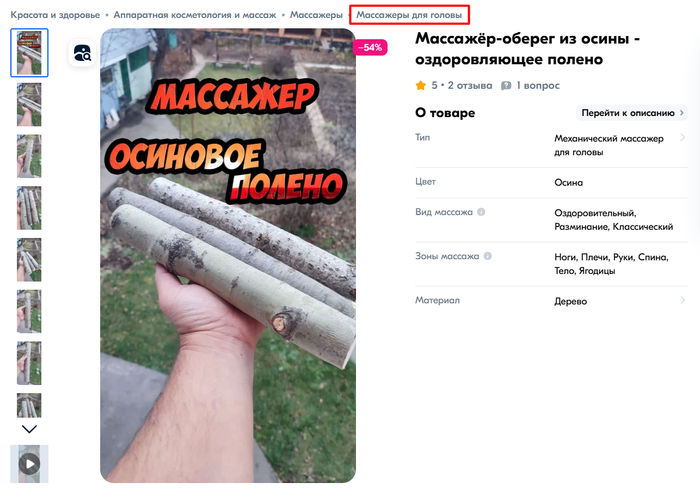The height and width of the screenshot is (501, 700).
Task: Open the similar image search icon
Action: point(82,53)
